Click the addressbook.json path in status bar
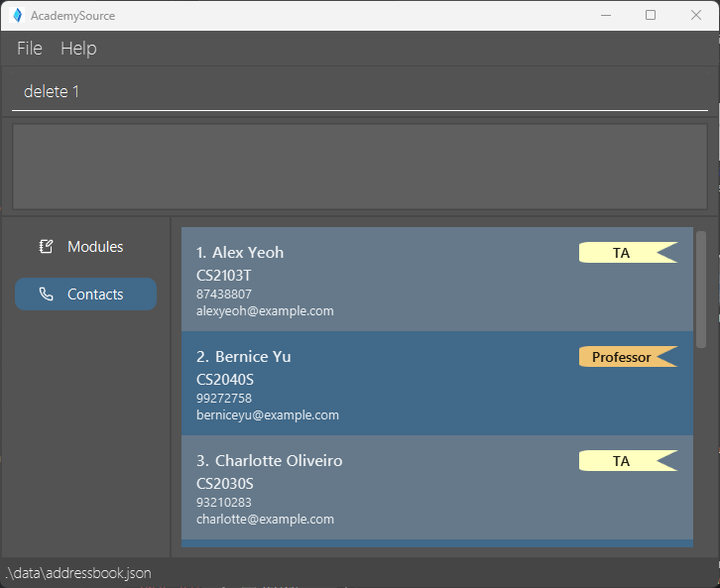Viewport: 720px width, 588px height. click(78, 573)
